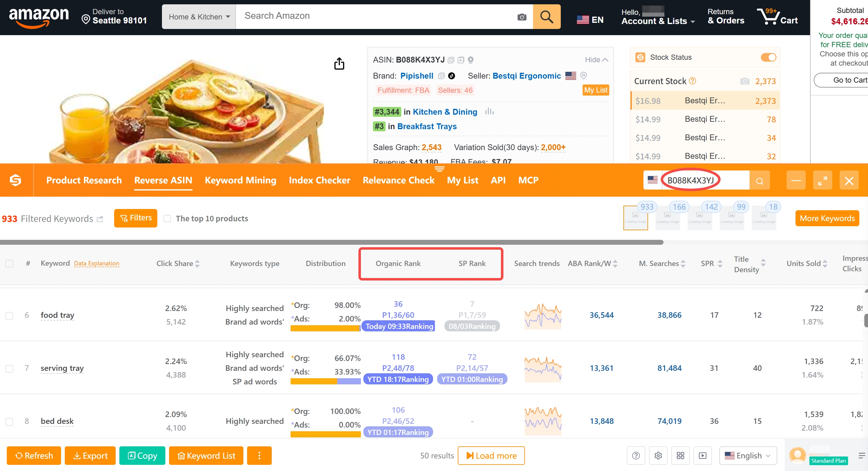Click the Amazon camera search icon
This screenshot has height=471, width=868.
click(x=522, y=17)
